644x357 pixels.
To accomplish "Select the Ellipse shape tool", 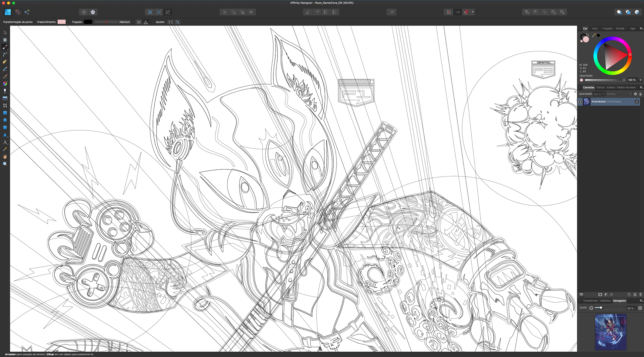I will click(5, 120).
